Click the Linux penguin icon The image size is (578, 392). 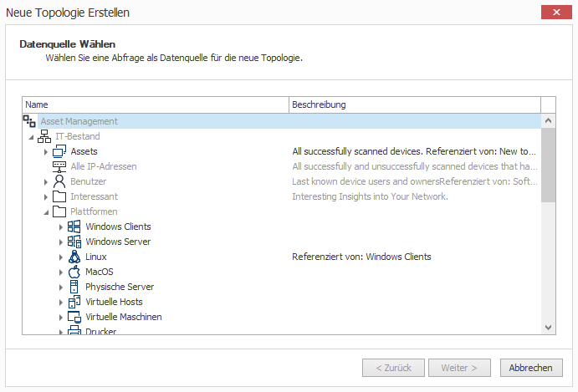point(74,257)
